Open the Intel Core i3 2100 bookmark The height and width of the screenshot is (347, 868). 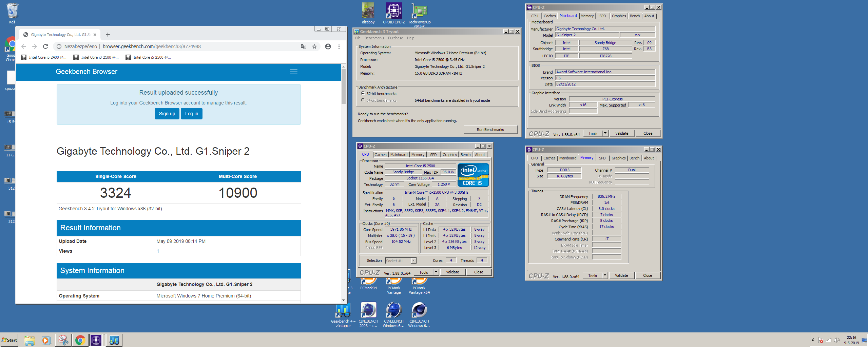[x=96, y=57]
